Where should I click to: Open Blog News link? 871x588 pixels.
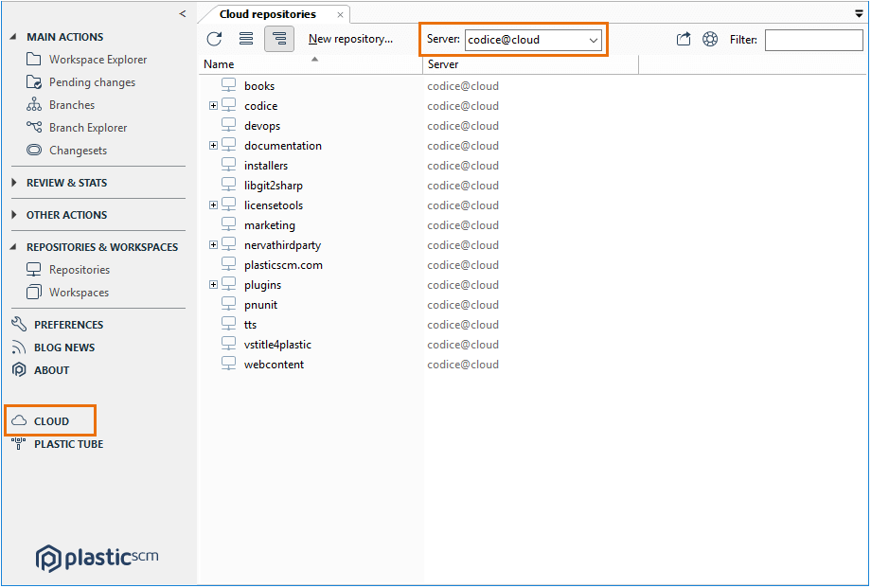point(64,347)
